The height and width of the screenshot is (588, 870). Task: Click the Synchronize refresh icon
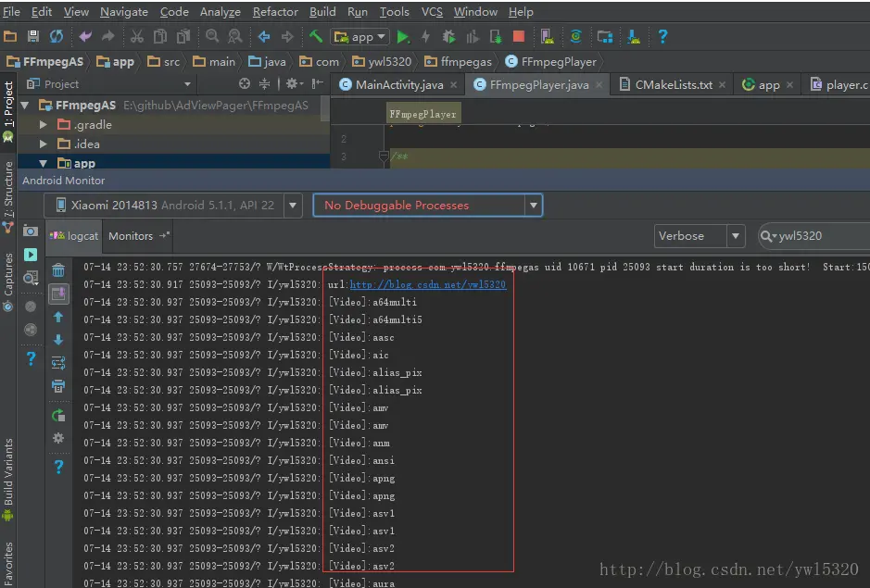tap(57, 37)
